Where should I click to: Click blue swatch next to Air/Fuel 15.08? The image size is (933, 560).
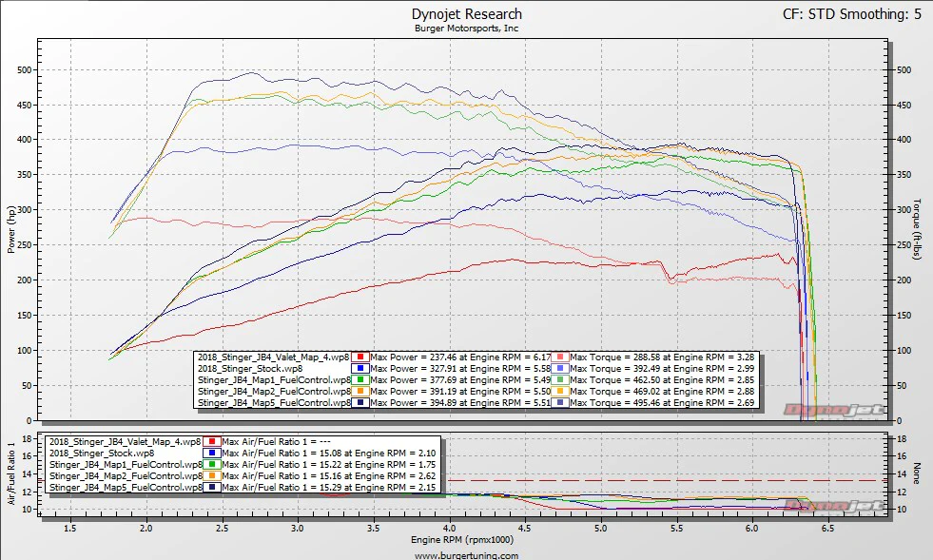(212, 453)
